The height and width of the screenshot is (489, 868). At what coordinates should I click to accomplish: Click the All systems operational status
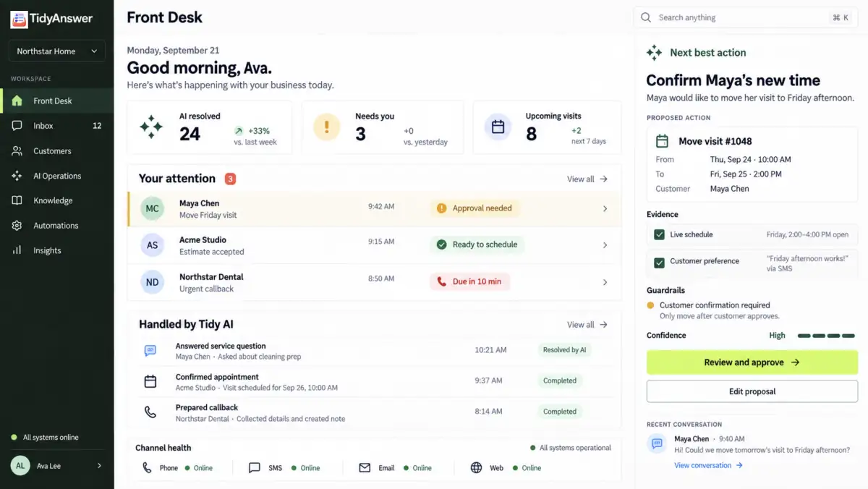tap(571, 448)
